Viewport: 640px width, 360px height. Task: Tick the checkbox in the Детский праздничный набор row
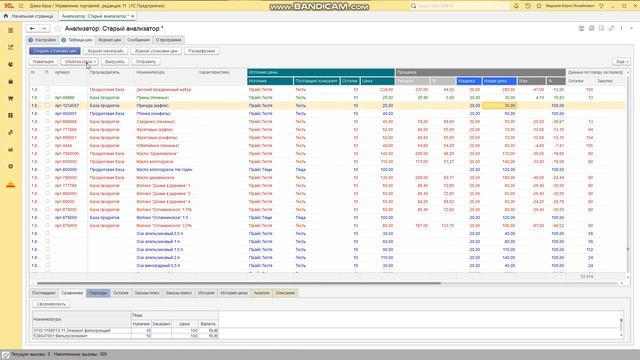pos(47,89)
